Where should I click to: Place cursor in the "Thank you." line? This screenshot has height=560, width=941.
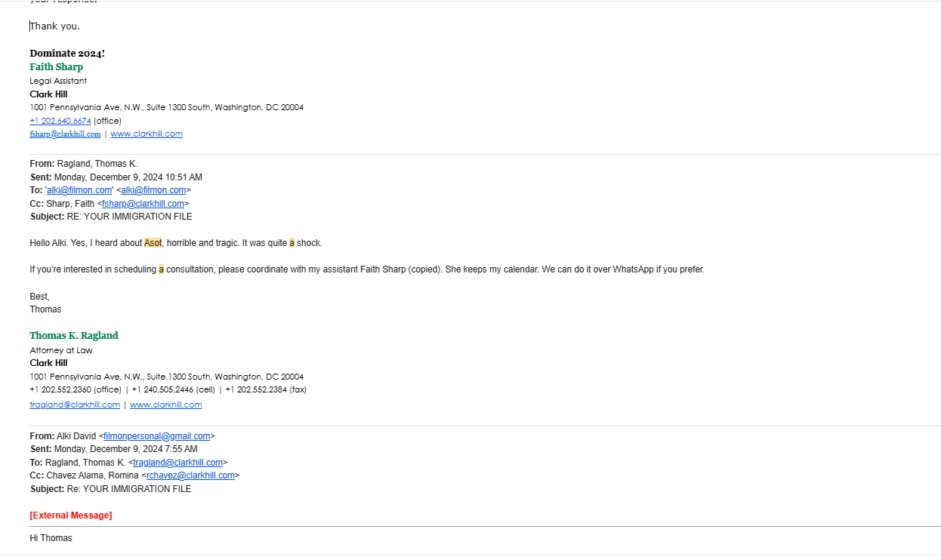coord(55,26)
